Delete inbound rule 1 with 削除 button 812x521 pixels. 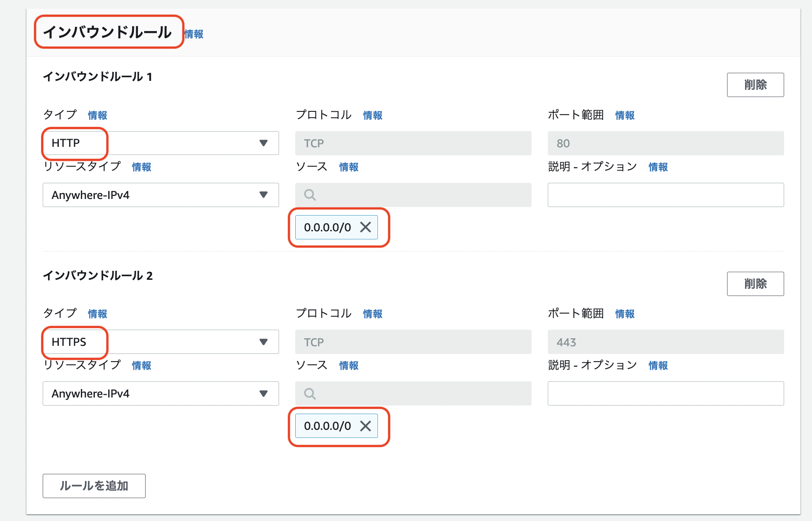(x=755, y=84)
